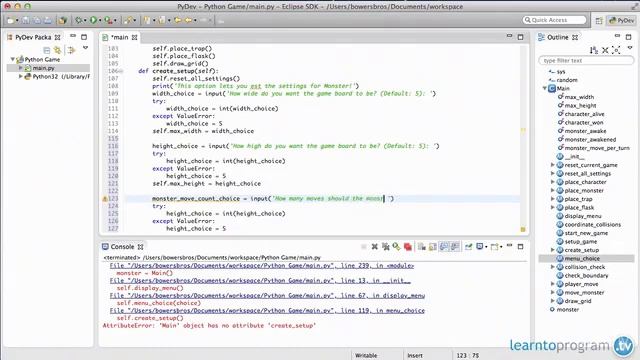
Task: Open the New file dropdown arrow
Action: [17, 21]
